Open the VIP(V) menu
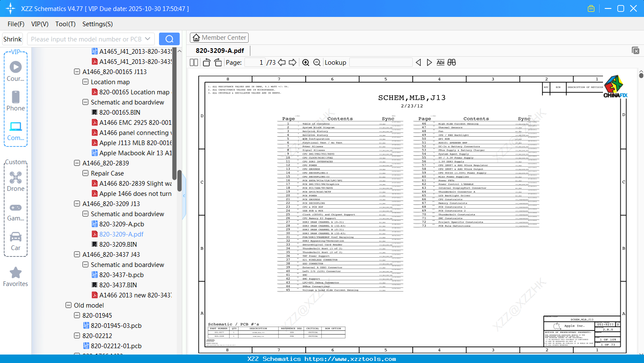The width and height of the screenshot is (644, 363). pos(40,24)
